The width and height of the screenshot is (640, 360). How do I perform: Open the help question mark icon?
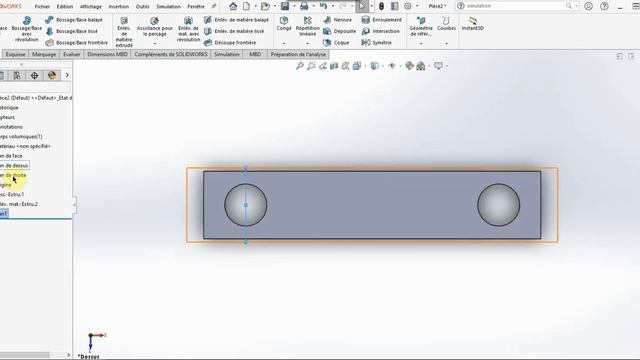(x=604, y=6)
